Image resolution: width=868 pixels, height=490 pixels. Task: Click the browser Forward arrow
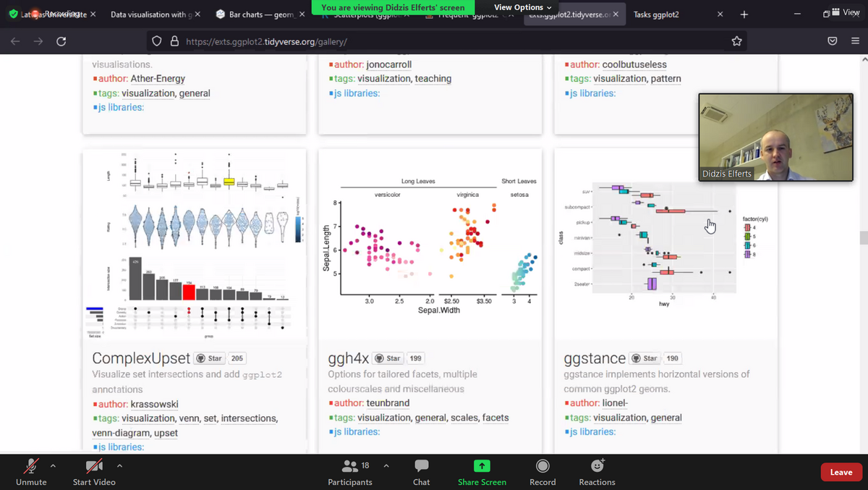38,41
